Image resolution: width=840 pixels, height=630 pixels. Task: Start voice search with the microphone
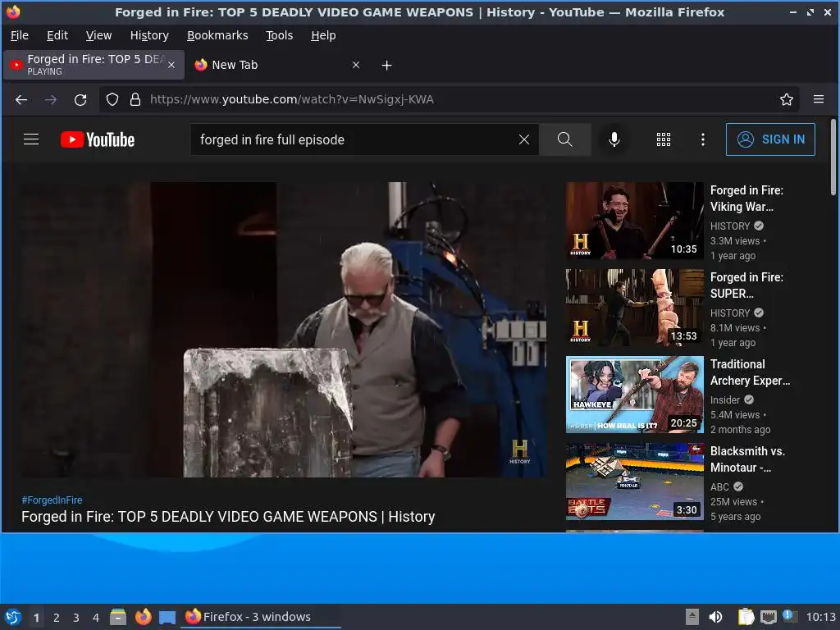point(614,139)
